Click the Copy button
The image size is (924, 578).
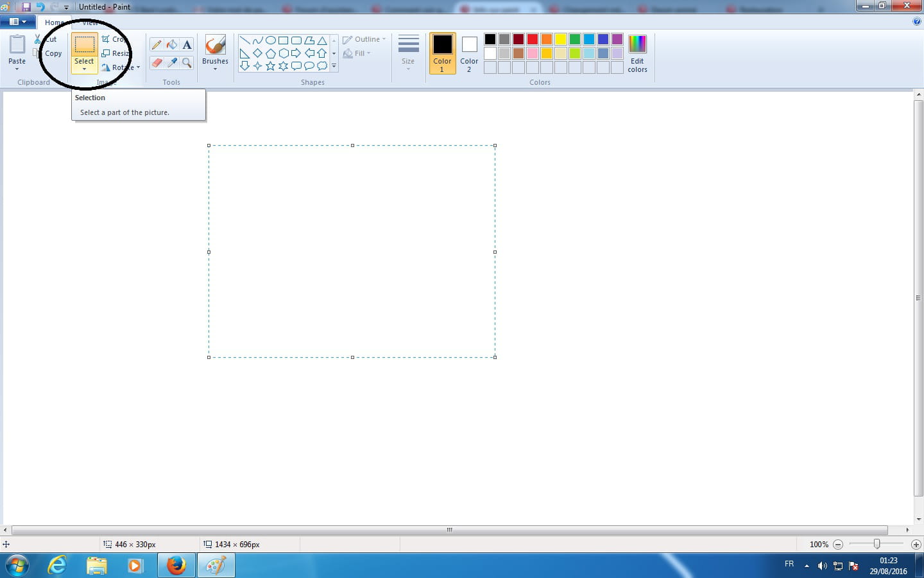(53, 53)
